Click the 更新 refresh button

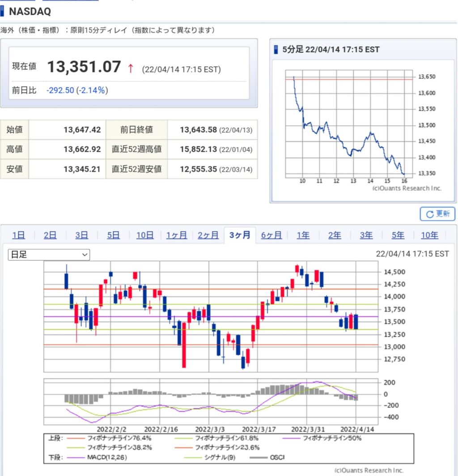click(x=437, y=214)
